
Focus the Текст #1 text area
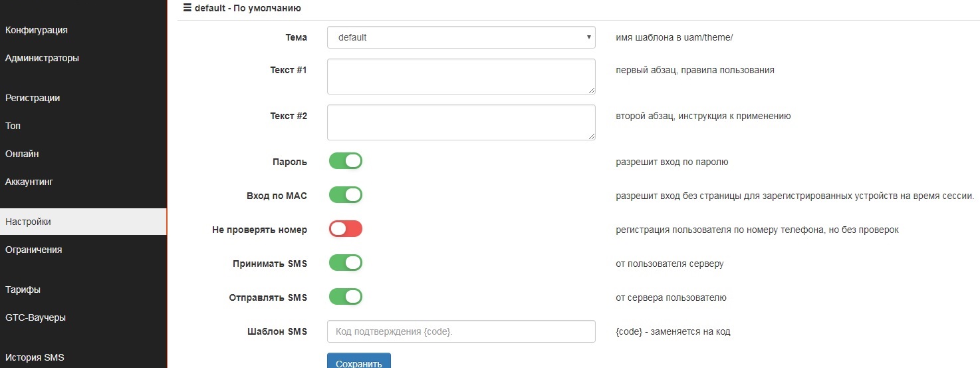(x=461, y=77)
